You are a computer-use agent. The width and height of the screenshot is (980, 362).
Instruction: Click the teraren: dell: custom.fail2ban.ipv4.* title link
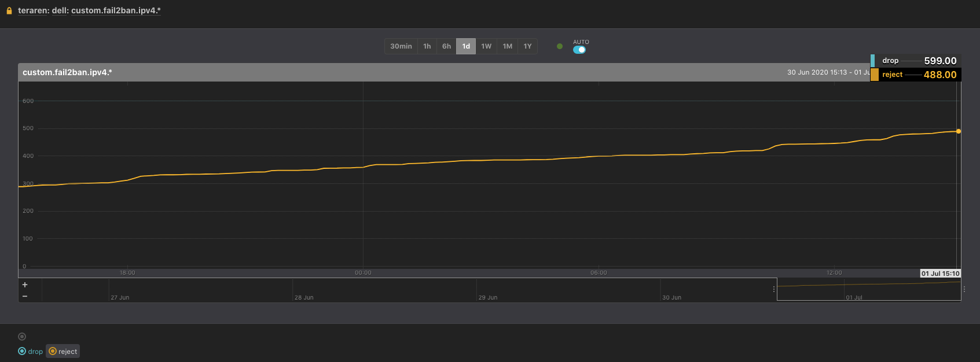click(x=89, y=10)
